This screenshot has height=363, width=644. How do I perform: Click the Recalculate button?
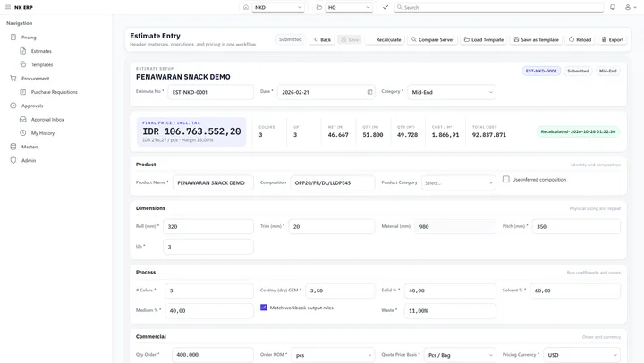point(385,40)
